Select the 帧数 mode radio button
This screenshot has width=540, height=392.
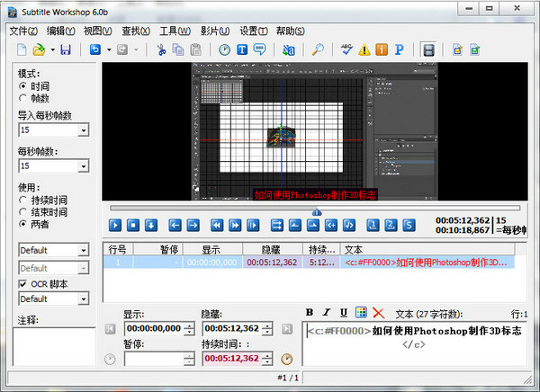[22, 97]
